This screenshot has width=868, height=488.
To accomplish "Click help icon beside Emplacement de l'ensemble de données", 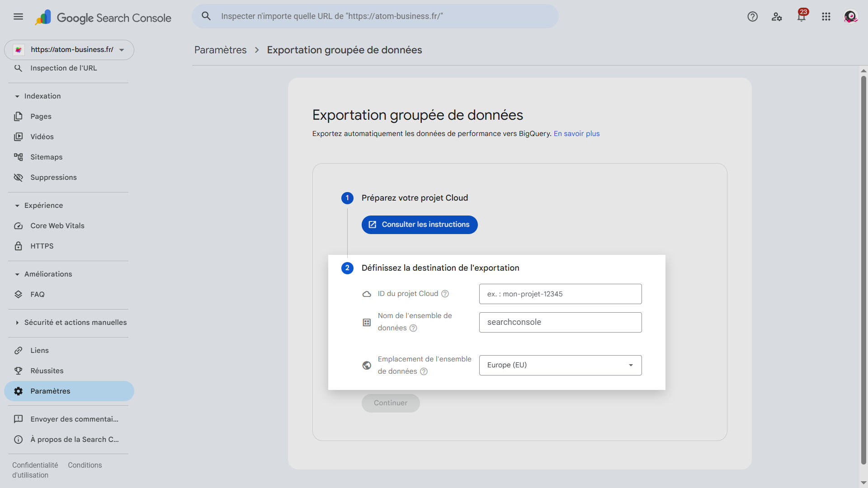I will (x=424, y=371).
